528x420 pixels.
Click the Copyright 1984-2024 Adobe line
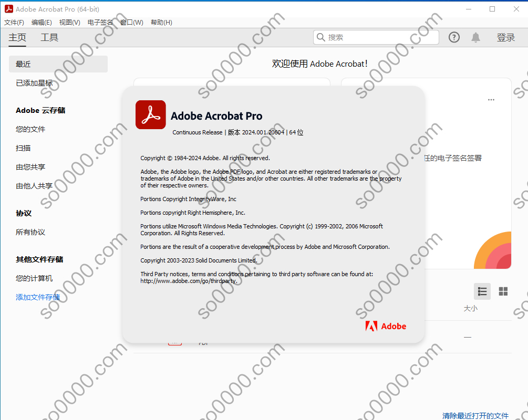(x=205, y=158)
